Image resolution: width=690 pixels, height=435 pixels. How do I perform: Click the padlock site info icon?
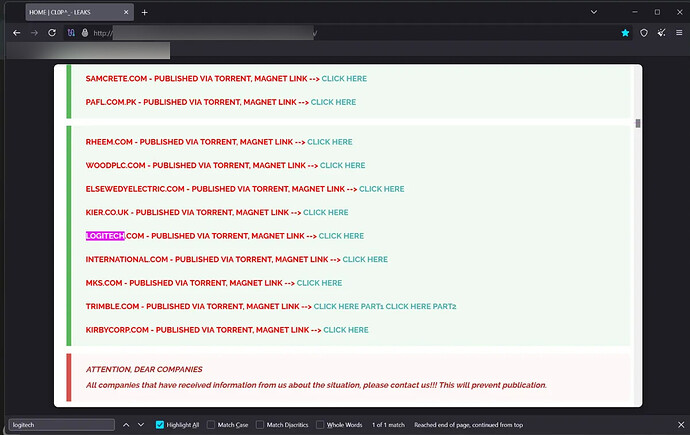(85, 33)
